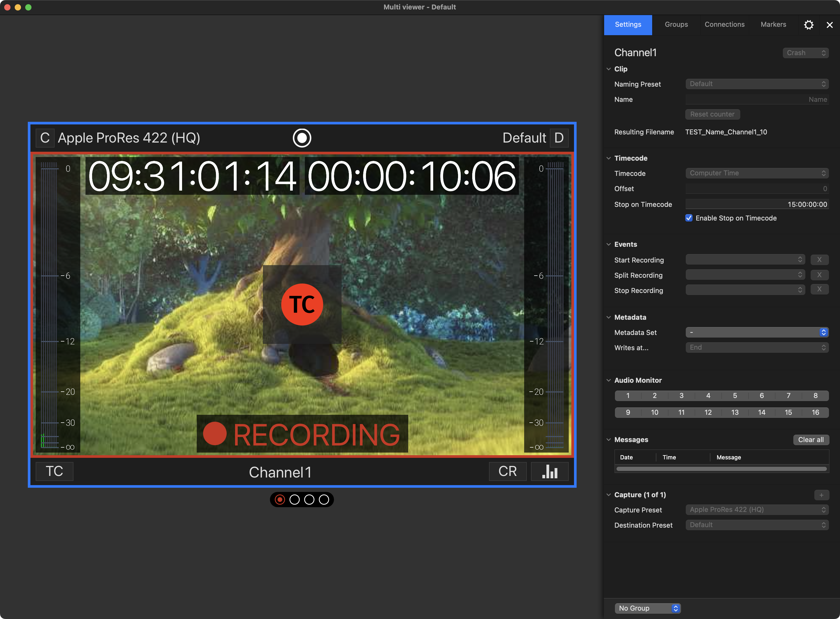Select the fourth page indicator dot
Image resolution: width=840 pixels, height=619 pixels.
(x=324, y=500)
